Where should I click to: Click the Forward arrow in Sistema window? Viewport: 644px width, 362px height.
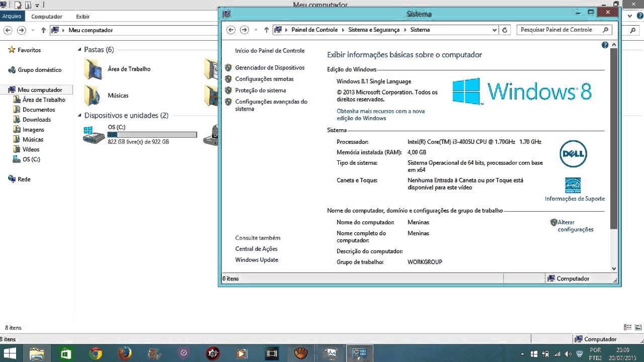click(x=244, y=30)
